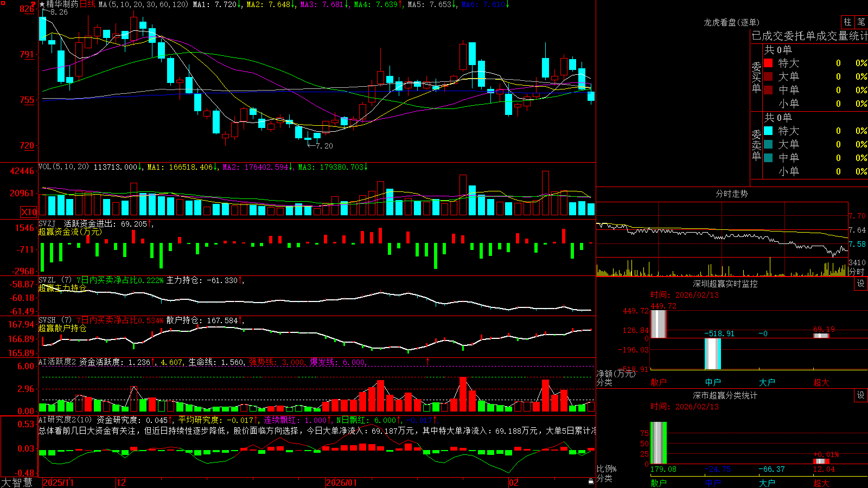The image size is (868, 488).
Task: Select 散户 in 深市超赢分类统计
Action: coord(659,483)
